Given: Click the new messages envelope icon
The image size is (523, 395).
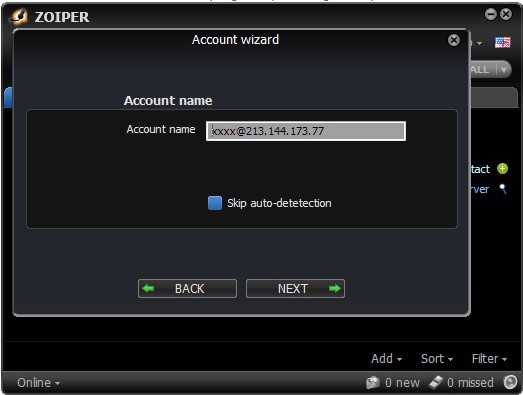Looking at the screenshot, I should point(373,383).
